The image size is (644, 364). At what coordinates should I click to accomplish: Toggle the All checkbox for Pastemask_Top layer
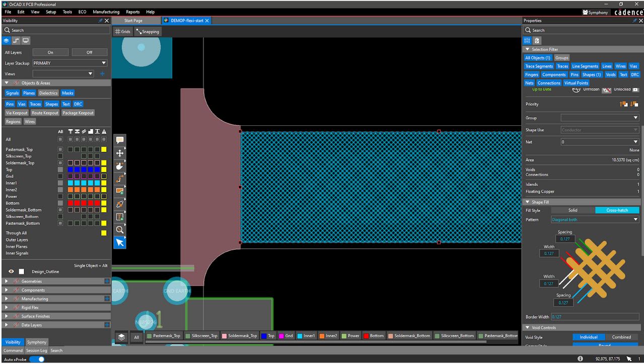pyautogui.click(x=60, y=150)
